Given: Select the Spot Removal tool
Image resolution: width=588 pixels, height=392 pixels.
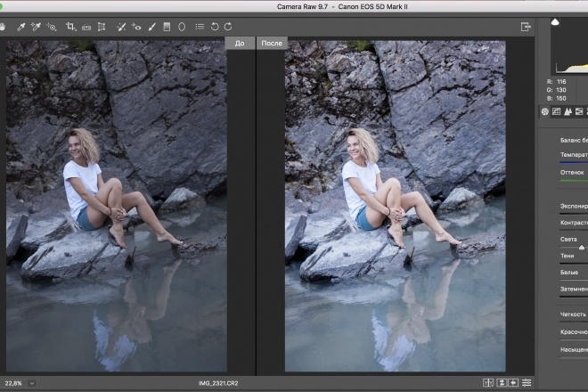Looking at the screenshot, I should [x=121, y=27].
